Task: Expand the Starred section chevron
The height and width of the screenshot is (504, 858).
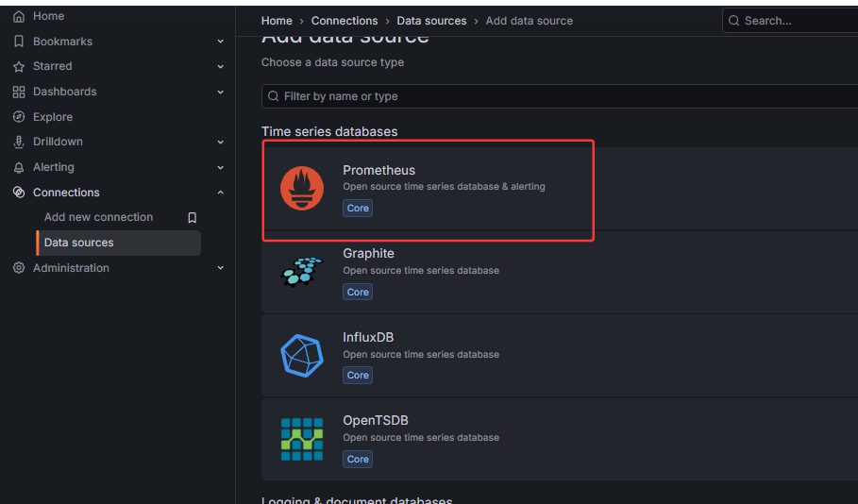Action: [221, 67]
